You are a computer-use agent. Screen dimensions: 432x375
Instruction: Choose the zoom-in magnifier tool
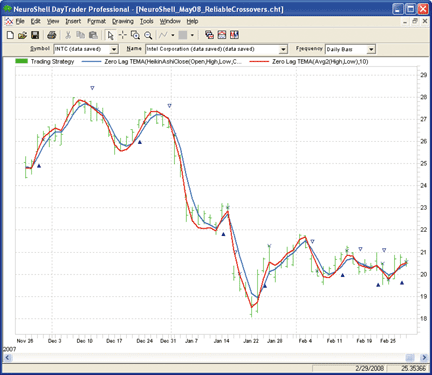[135, 35]
